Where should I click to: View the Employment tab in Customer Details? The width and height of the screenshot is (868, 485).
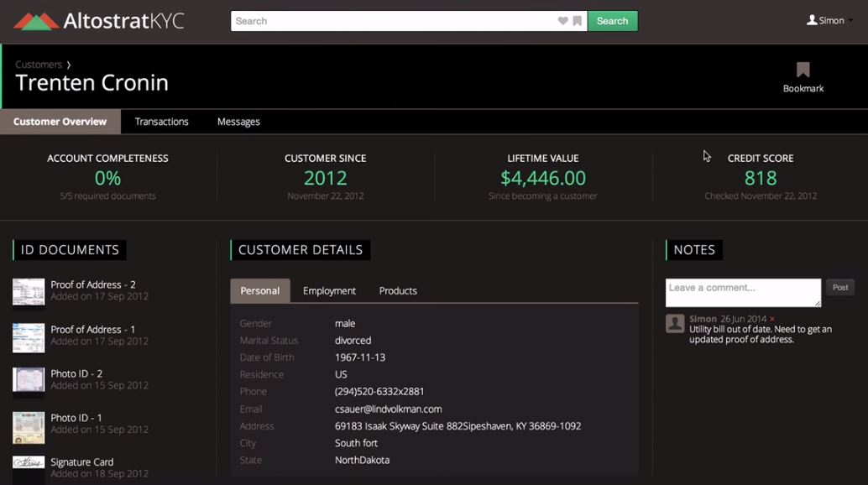(x=329, y=290)
